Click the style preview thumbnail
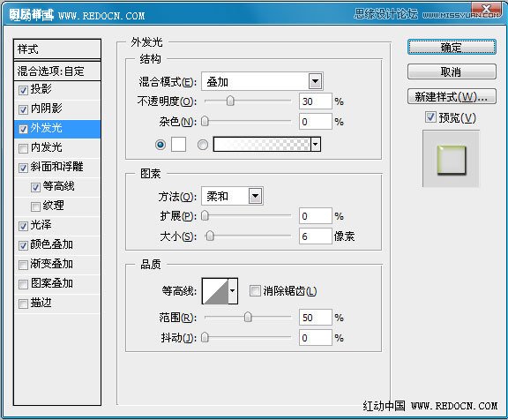Image resolution: width=508 pixels, height=420 pixels. [451, 159]
